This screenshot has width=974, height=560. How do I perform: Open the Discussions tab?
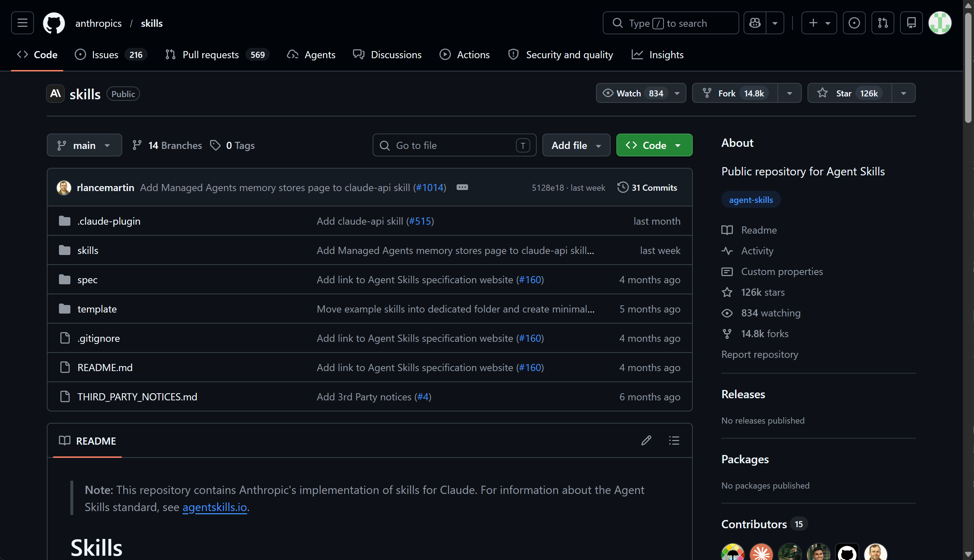pos(387,55)
